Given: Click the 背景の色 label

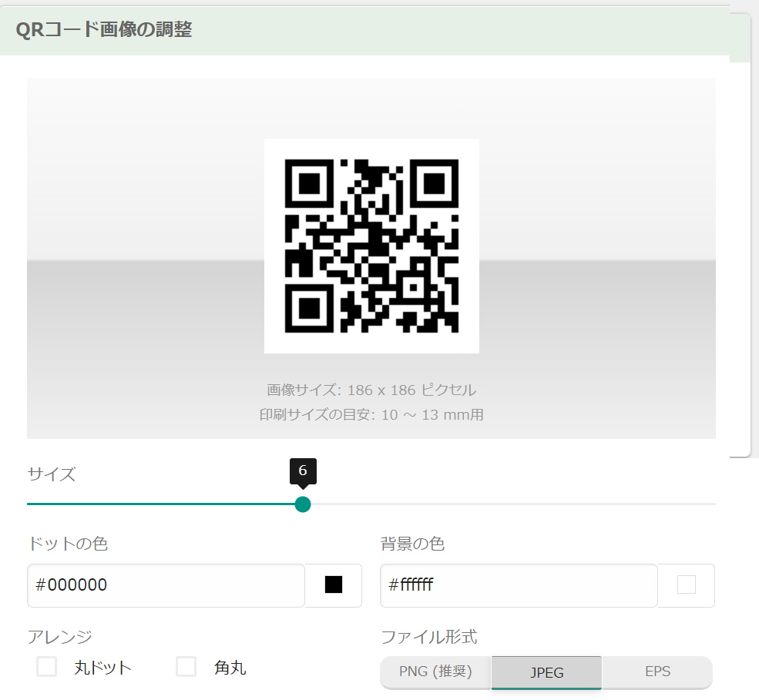Looking at the screenshot, I should 412,544.
